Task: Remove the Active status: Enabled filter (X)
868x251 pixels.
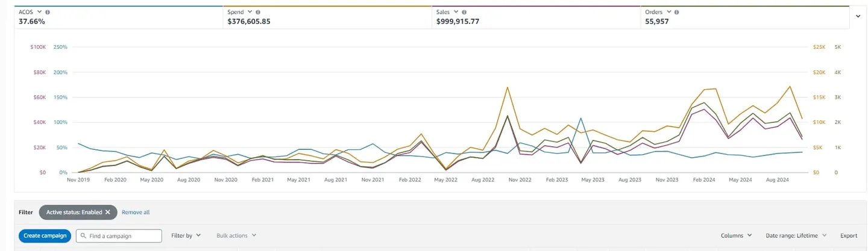Action: click(x=107, y=212)
